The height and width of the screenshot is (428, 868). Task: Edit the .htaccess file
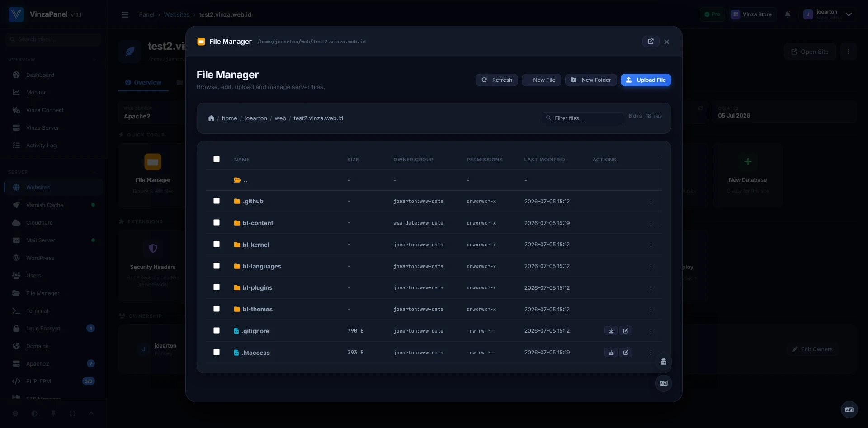(626, 353)
